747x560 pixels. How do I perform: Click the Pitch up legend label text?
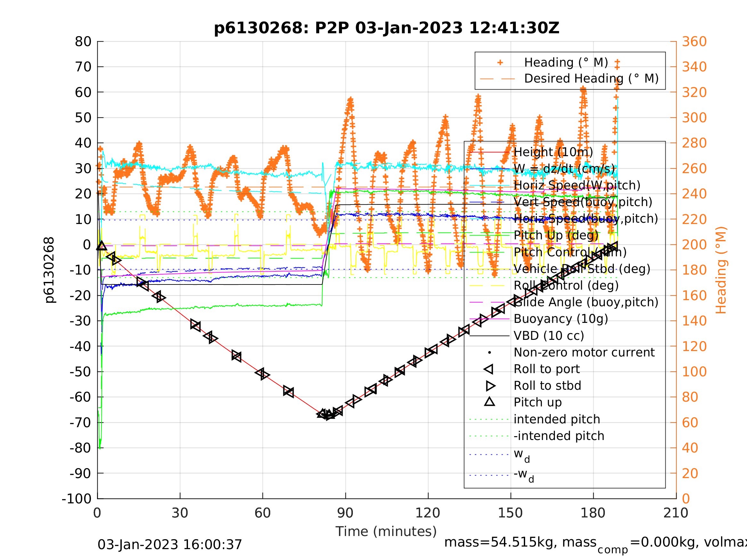[x=538, y=402]
